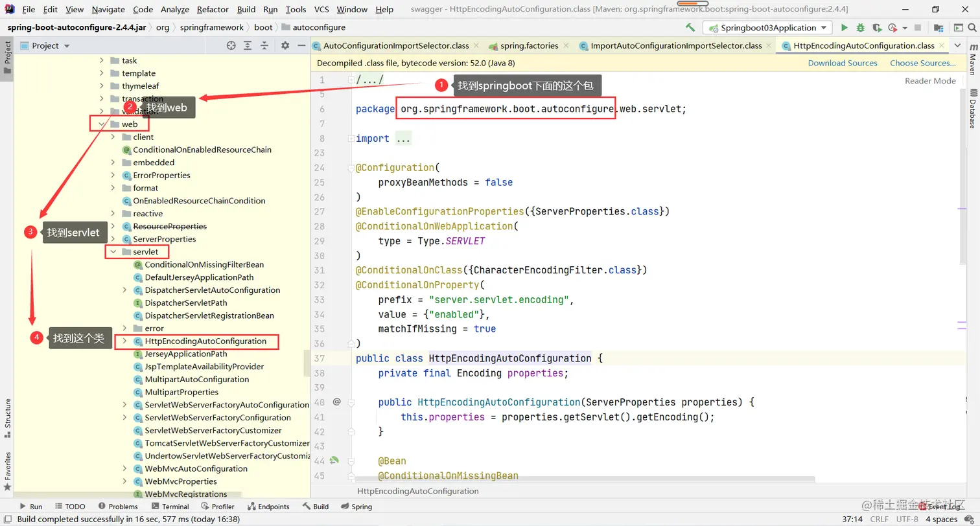Image resolution: width=980 pixels, height=526 pixels.
Task: Open the Analyze menu
Action: [x=175, y=9]
